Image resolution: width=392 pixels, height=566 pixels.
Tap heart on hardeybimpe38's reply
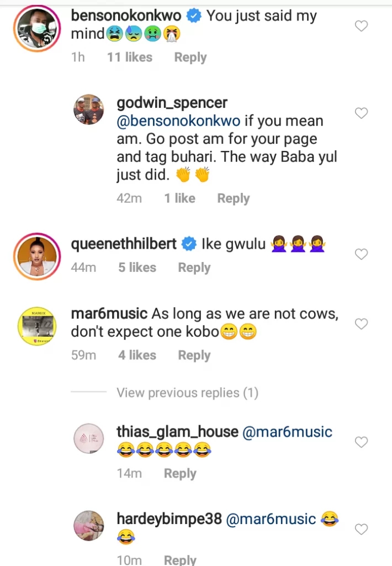[361, 530]
